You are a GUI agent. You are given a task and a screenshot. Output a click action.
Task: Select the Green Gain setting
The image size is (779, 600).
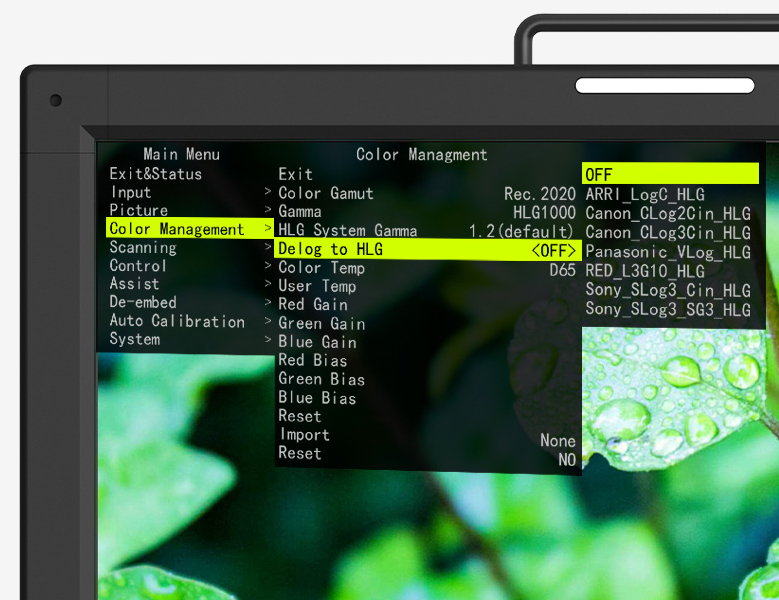(x=321, y=323)
